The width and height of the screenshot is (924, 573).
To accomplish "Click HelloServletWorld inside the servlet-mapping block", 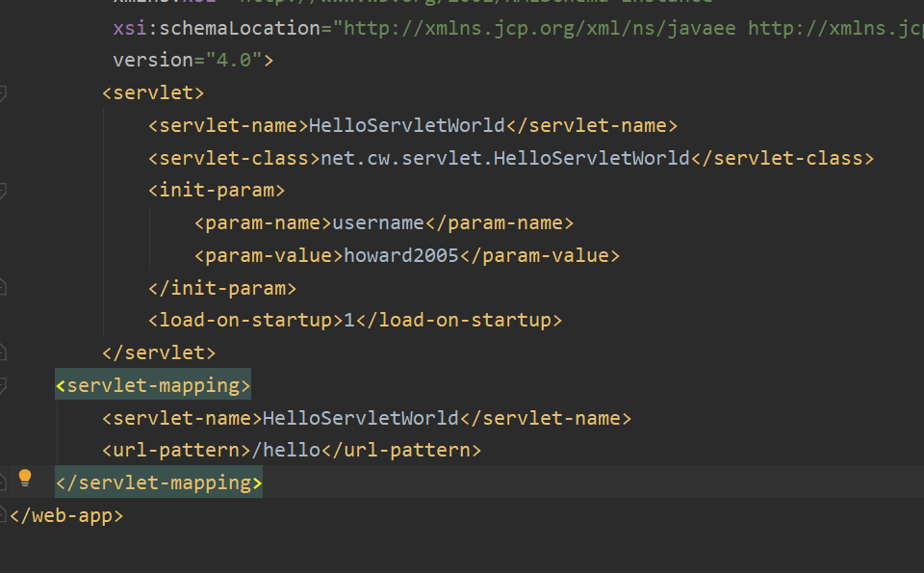I will coord(361,418).
